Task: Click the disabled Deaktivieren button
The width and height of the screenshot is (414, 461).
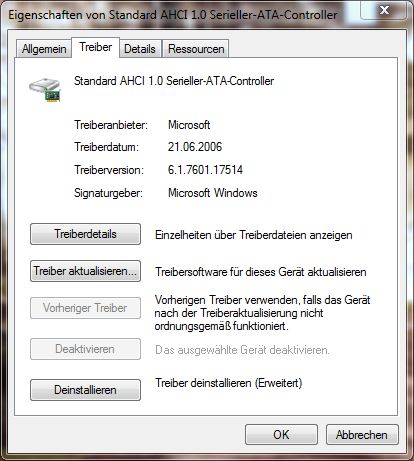Action: (85, 349)
